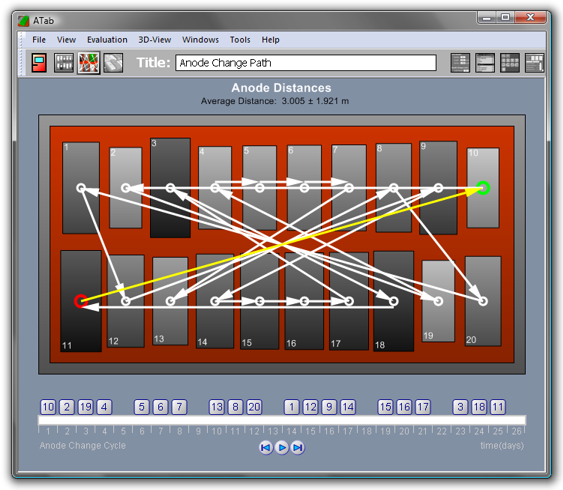
Task: Click the grid layout icon in toolbar
Action: pos(510,63)
